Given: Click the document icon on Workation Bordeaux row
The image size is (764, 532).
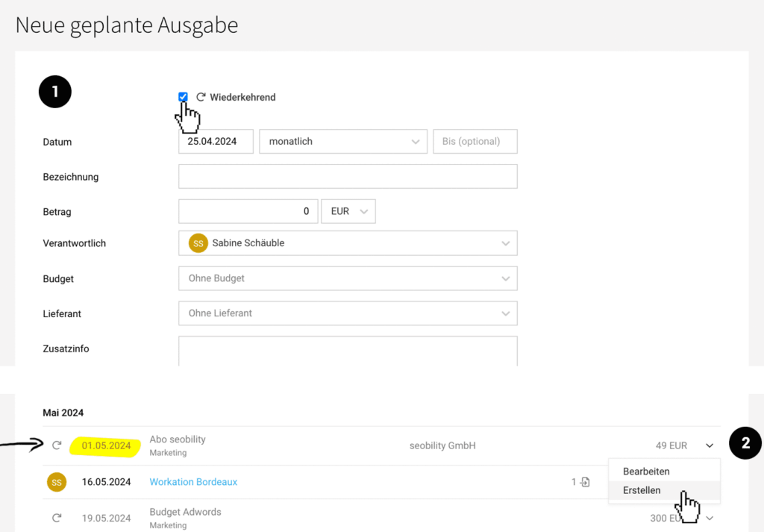Looking at the screenshot, I should pyautogui.click(x=585, y=482).
